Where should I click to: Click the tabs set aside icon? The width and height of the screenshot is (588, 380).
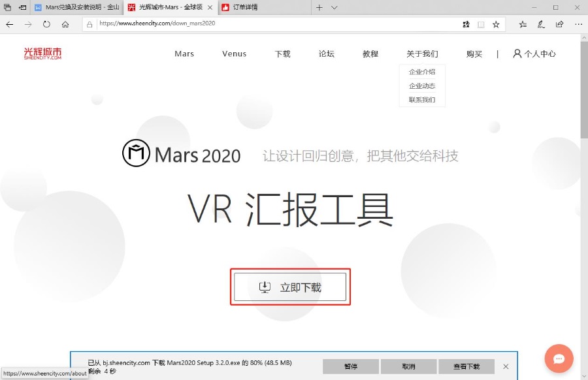point(7,7)
